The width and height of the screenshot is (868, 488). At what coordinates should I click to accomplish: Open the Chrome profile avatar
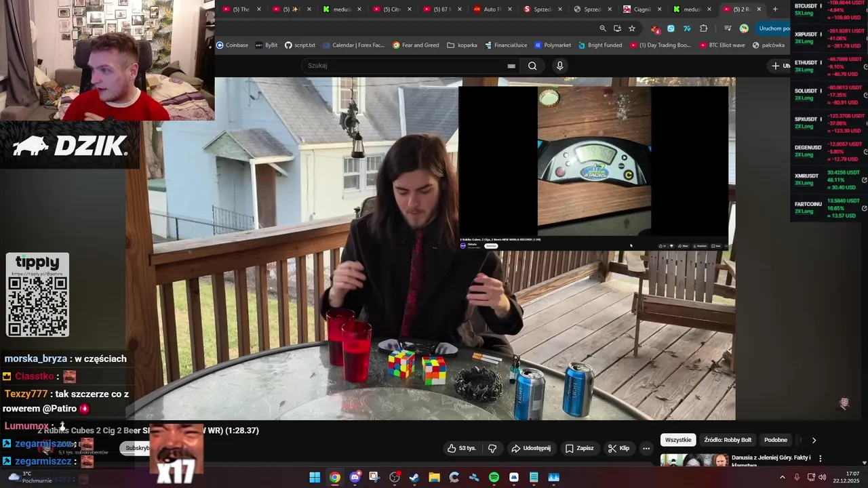(x=744, y=28)
